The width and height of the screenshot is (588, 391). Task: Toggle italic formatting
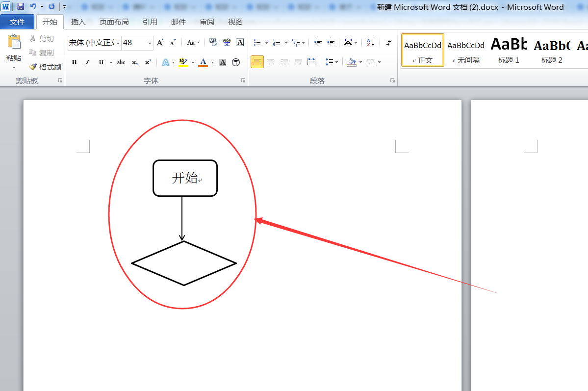87,62
